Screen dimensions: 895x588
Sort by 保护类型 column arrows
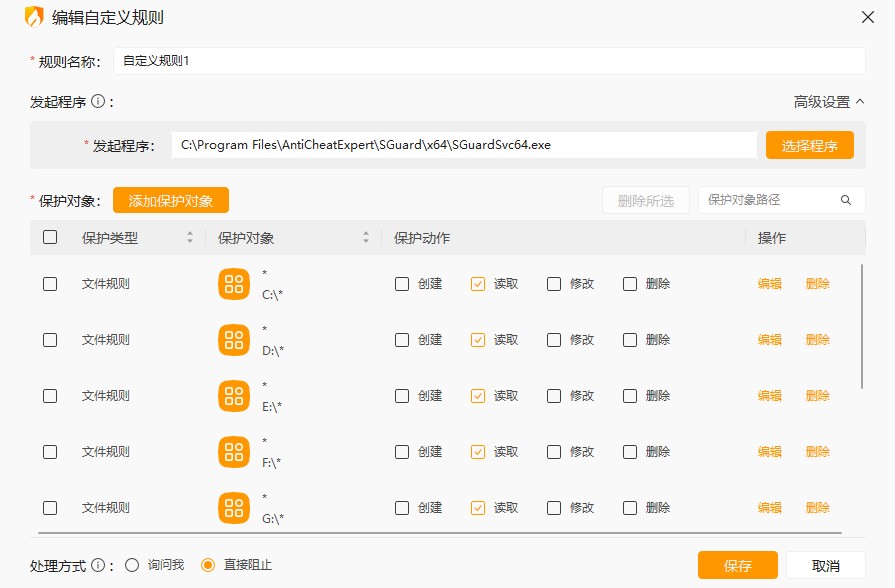(x=190, y=238)
